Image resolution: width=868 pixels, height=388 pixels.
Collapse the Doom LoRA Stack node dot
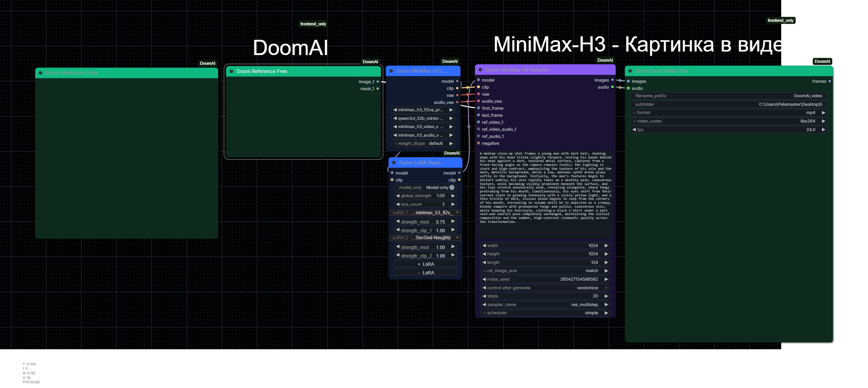click(x=394, y=163)
